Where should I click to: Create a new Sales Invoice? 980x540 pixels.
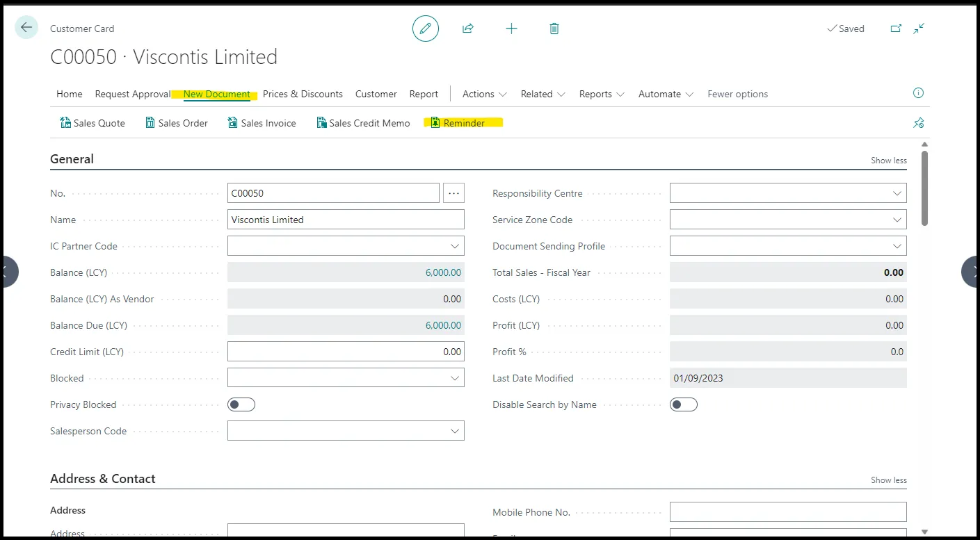pyautogui.click(x=262, y=123)
